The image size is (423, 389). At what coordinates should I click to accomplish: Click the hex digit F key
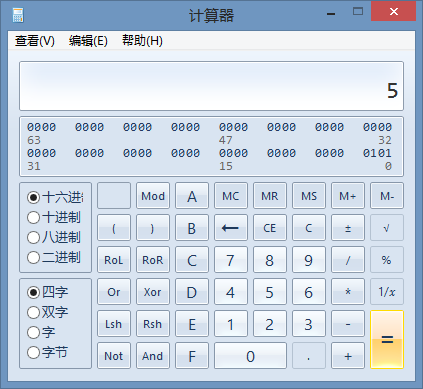tap(192, 356)
